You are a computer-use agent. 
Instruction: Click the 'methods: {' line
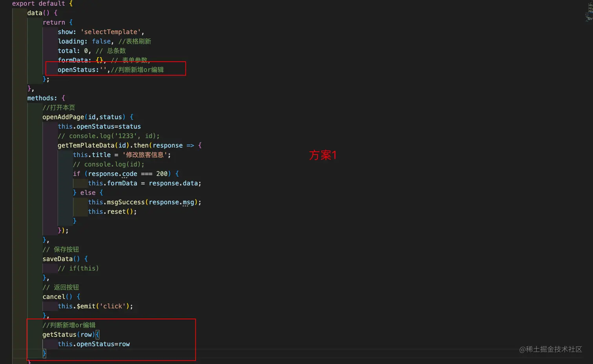(46, 98)
